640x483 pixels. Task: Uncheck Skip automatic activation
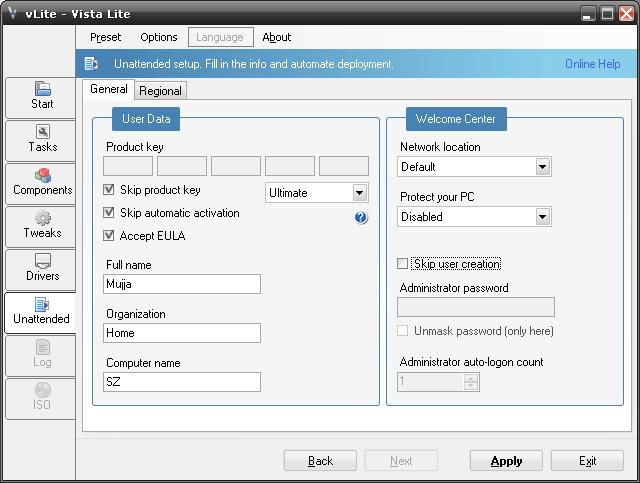109,212
